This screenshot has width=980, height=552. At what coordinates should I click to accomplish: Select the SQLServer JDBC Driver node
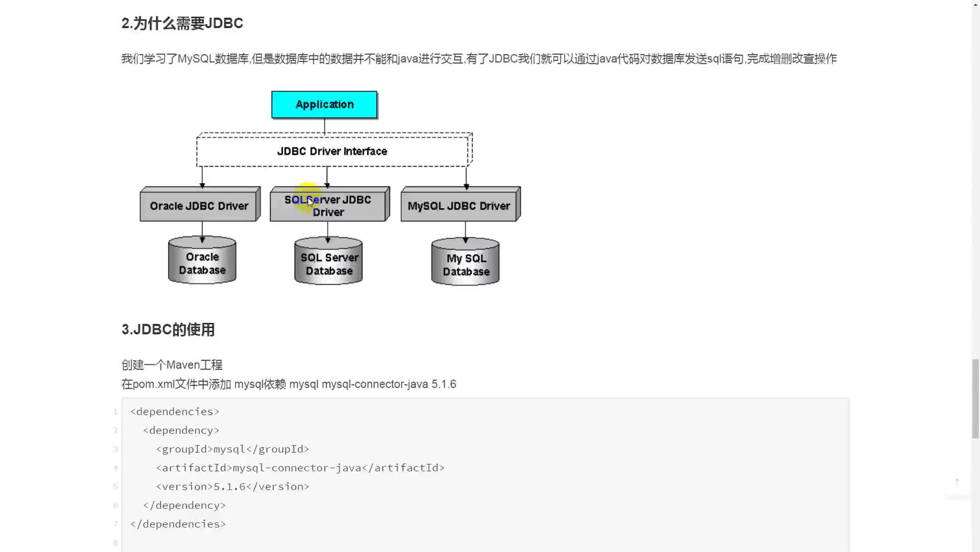click(x=328, y=205)
